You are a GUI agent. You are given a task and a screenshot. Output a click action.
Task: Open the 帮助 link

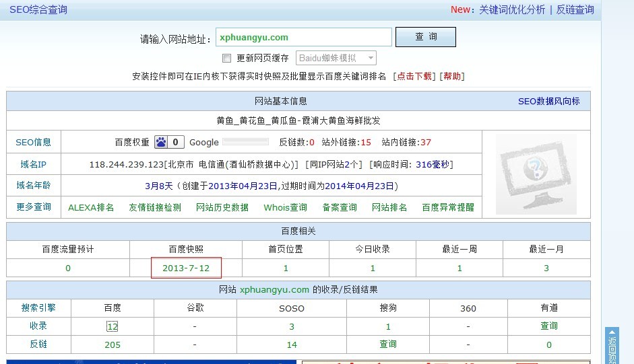click(452, 76)
